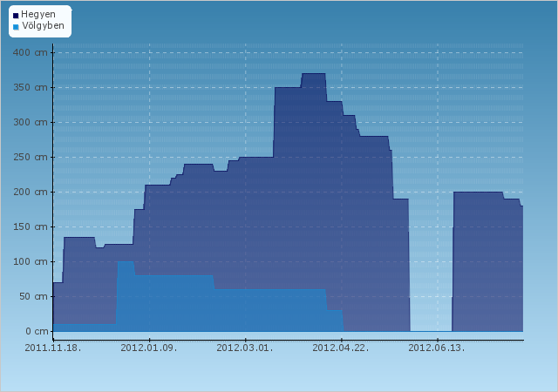Click the 50 cm axis label

33,297
